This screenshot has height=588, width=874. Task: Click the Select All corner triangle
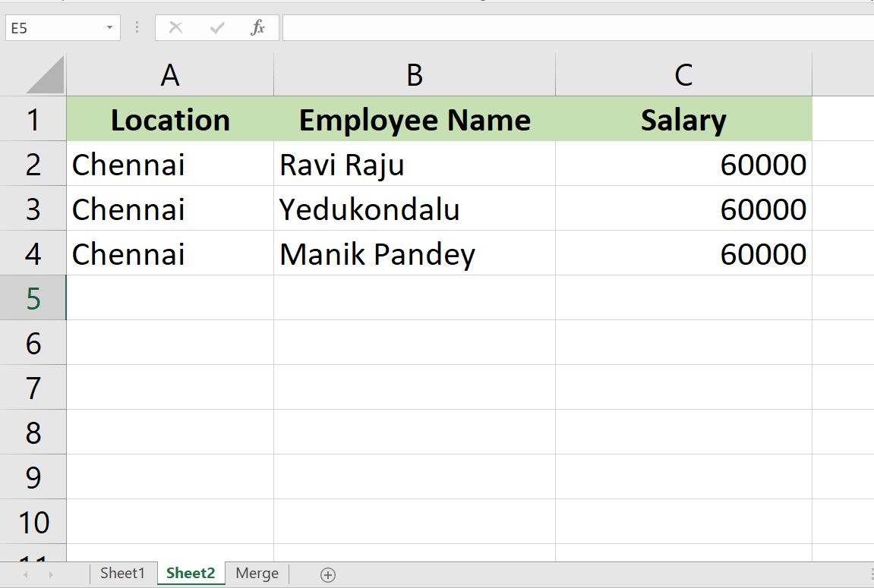(45, 74)
